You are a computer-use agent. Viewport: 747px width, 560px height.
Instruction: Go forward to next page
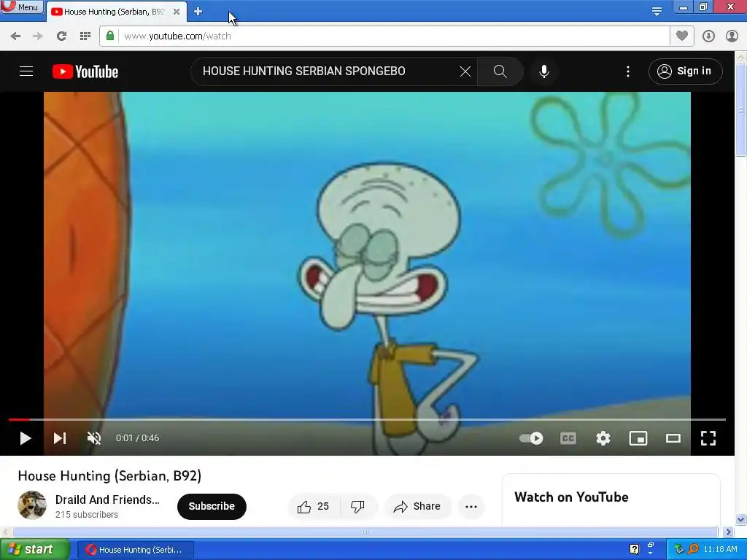point(38,36)
